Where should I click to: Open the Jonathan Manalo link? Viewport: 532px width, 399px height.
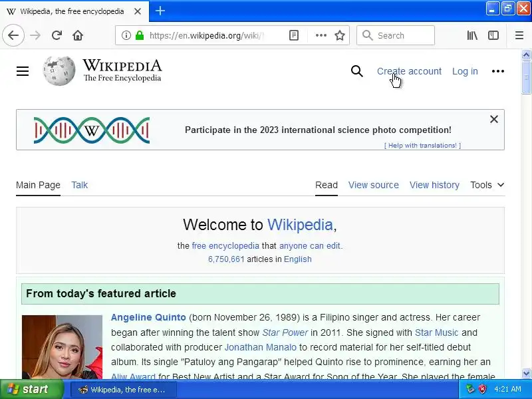pyautogui.click(x=260, y=347)
